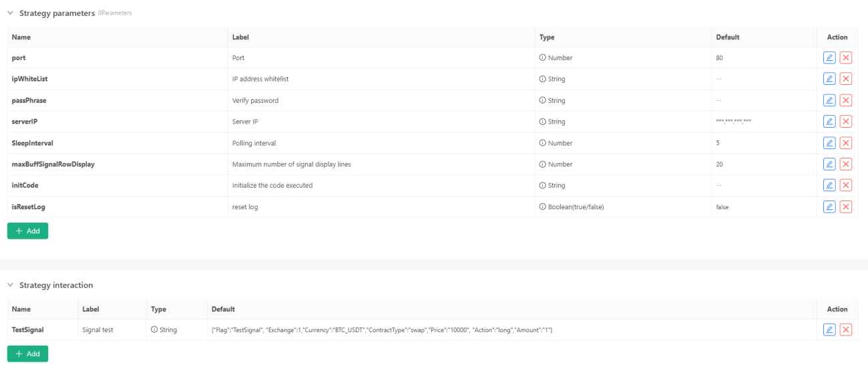Image resolution: width=868 pixels, height=381 pixels.
Task: Click info icon beside isResetLog Boolean type
Action: point(543,207)
